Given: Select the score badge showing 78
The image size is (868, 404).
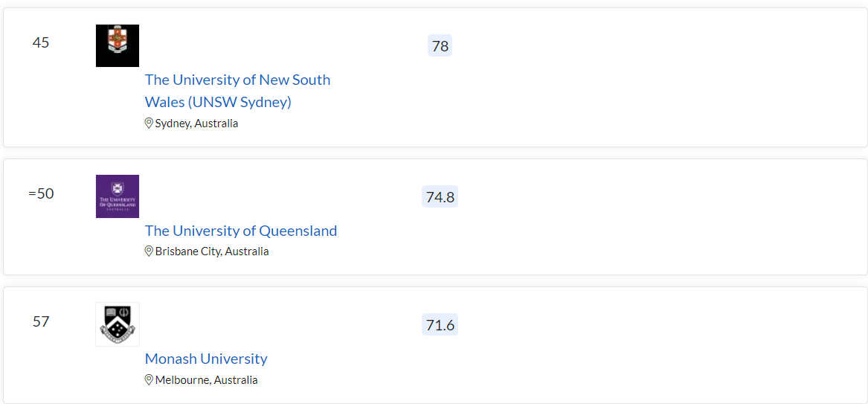Looking at the screenshot, I should pos(440,46).
